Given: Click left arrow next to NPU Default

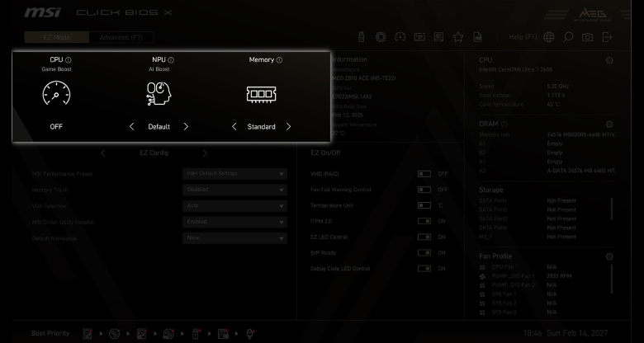Looking at the screenshot, I should coord(131,127).
